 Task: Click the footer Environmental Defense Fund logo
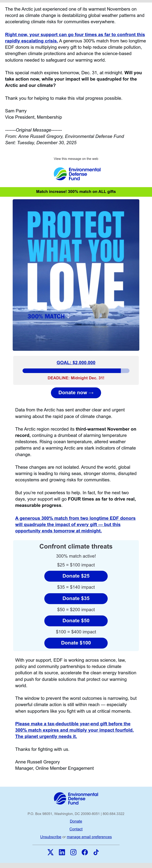pos(76,798)
